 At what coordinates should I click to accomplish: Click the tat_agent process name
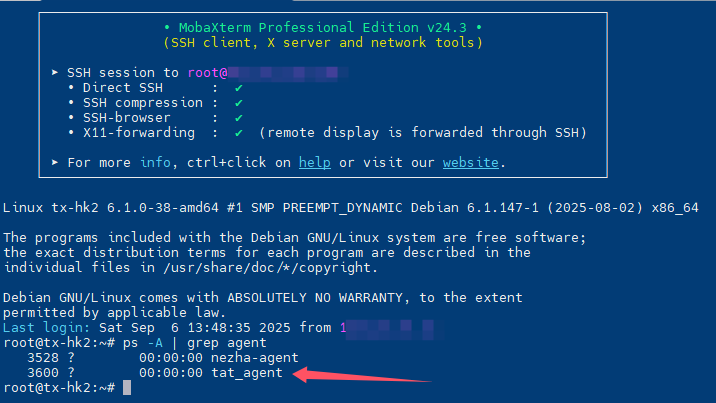(247, 373)
